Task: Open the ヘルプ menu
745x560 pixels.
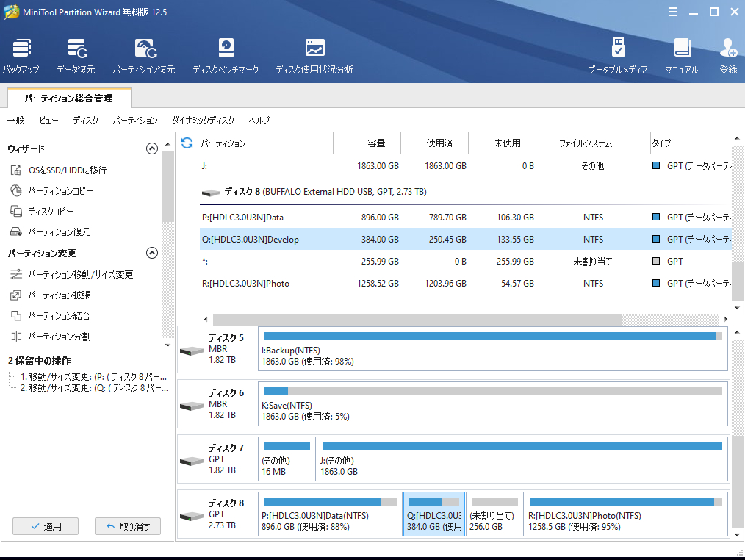Action: (259, 121)
